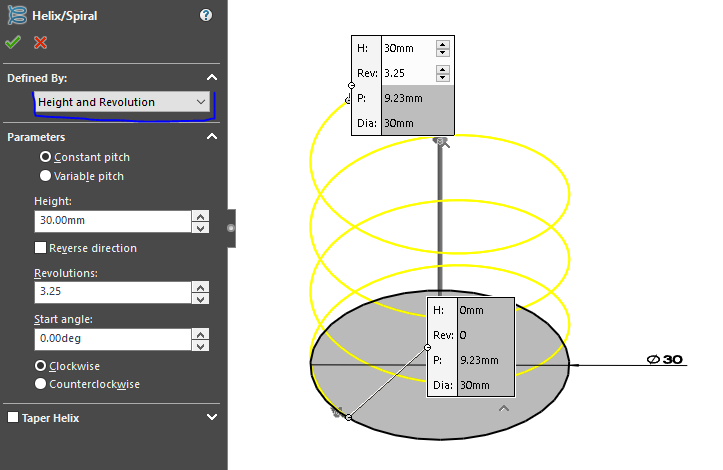Collapse the Defined By section
This screenshot has height=470, width=723.
[212, 77]
